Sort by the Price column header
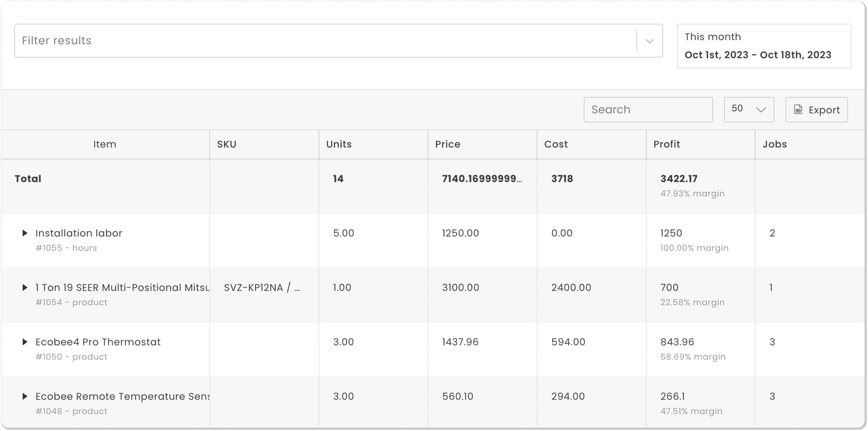The width and height of the screenshot is (868, 431). tap(447, 144)
